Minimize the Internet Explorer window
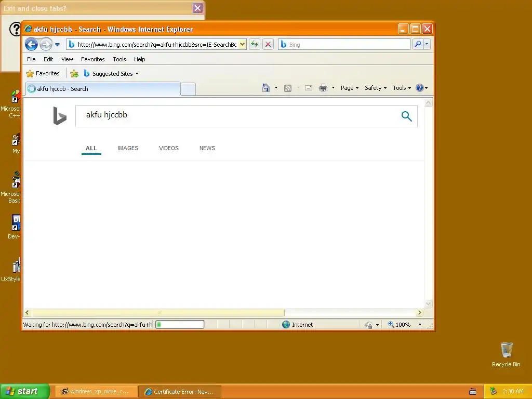The height and width of the screenshot is (399, 532). [x=403, y=29]
